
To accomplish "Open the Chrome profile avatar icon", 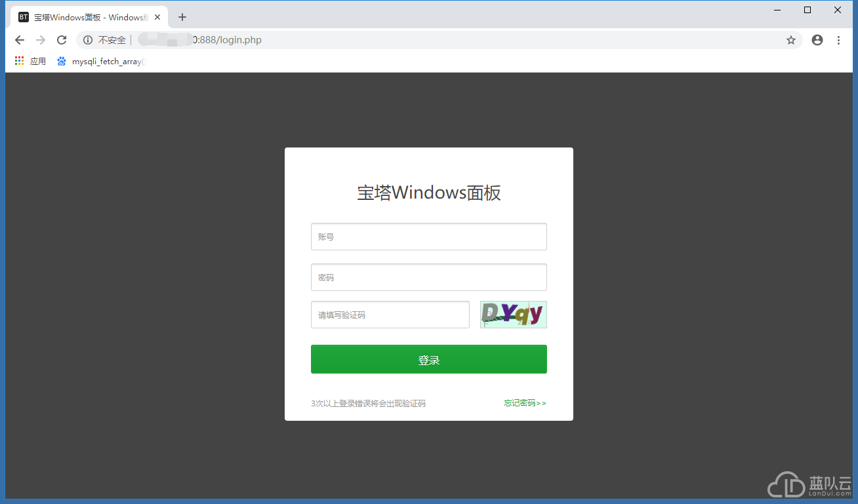I will click(x=817, y=40).
